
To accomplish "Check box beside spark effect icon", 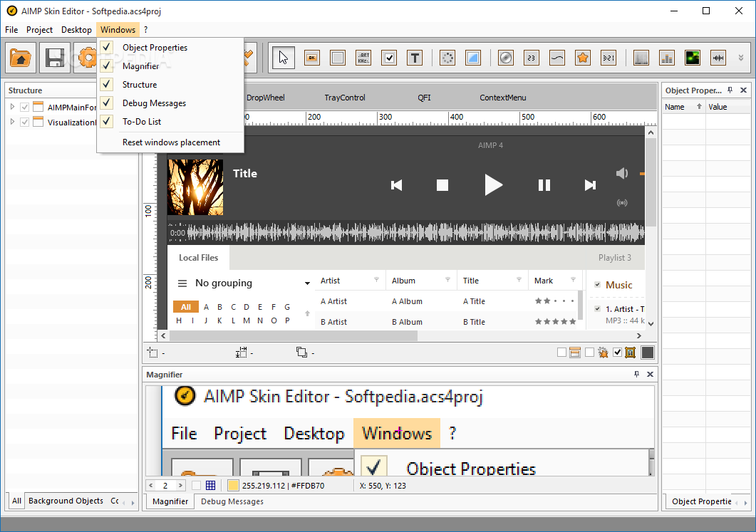I will [x=589, y=353].
